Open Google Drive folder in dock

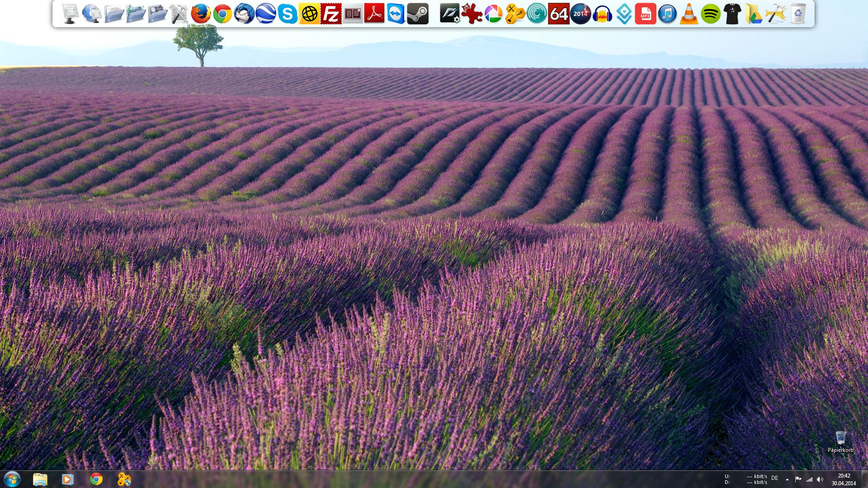click(x=754, y=14)
